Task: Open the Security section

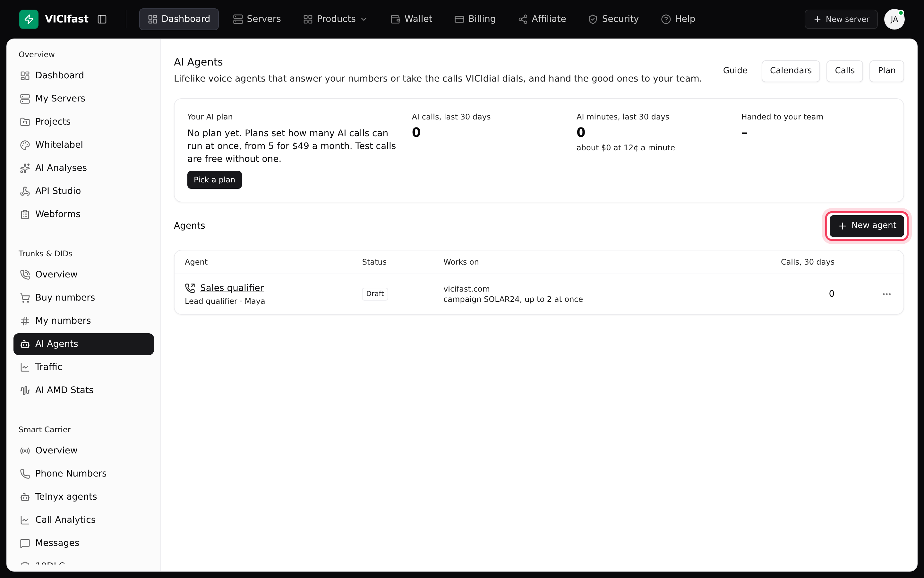Action: 613,19
